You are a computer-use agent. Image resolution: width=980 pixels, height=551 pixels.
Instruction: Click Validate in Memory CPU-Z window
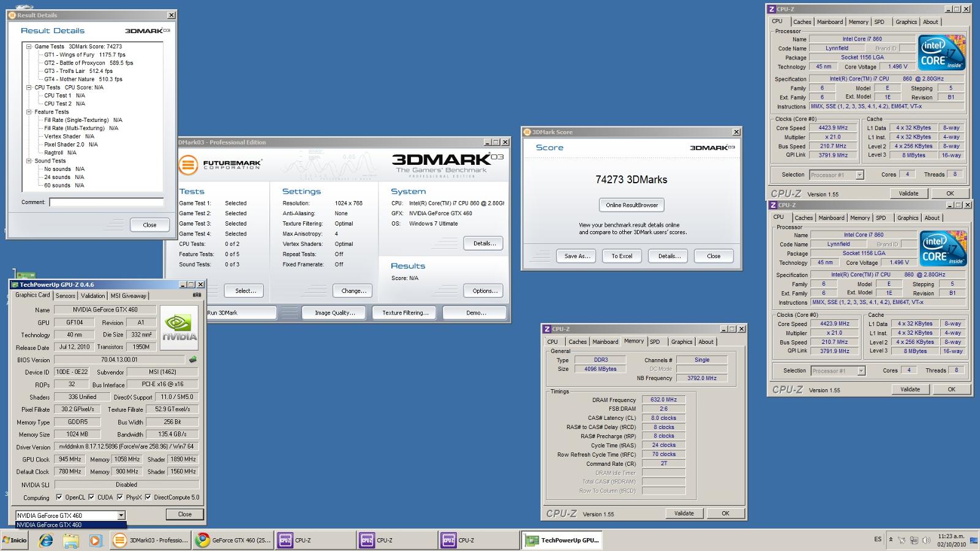(684, 514)
